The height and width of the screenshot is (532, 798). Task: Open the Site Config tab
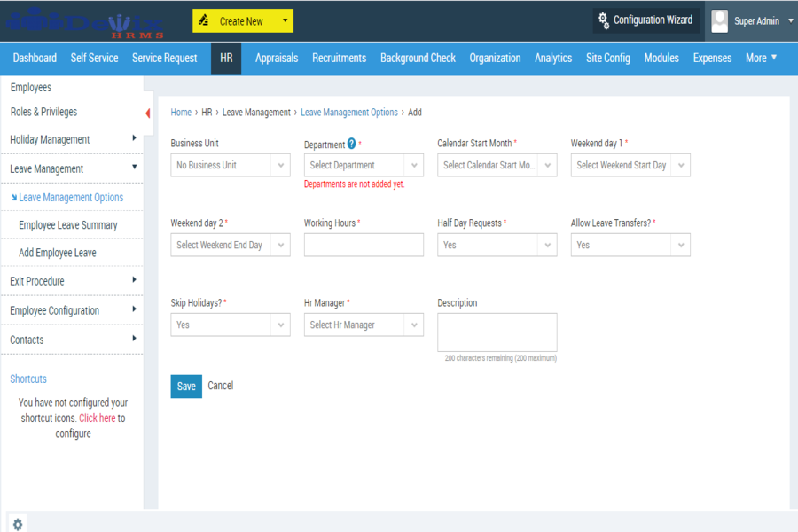[x=608, y=58]
